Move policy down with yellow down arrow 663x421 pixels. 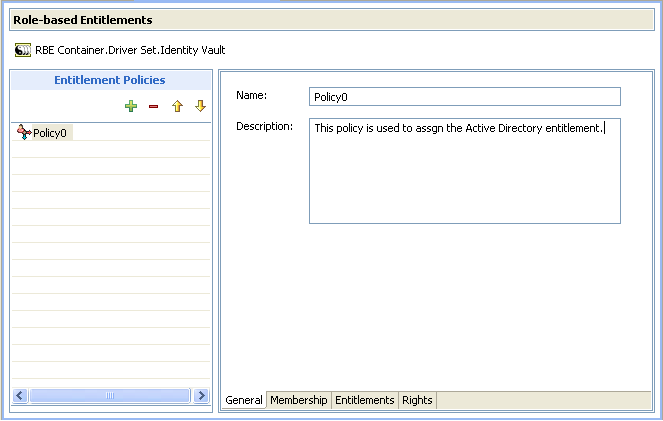(x=200, y=106)
